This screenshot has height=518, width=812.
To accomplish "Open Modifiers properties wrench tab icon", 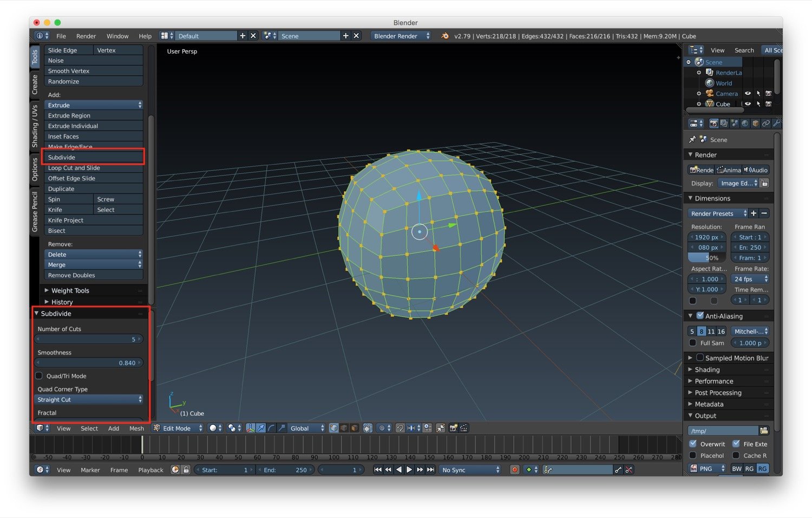I will tap(776, 124).
